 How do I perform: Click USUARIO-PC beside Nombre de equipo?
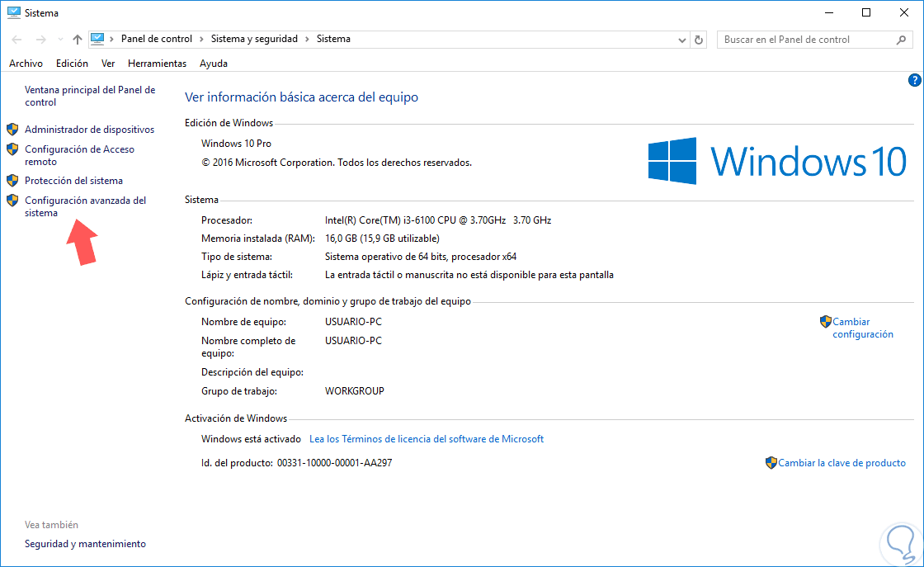coord(353,322)
